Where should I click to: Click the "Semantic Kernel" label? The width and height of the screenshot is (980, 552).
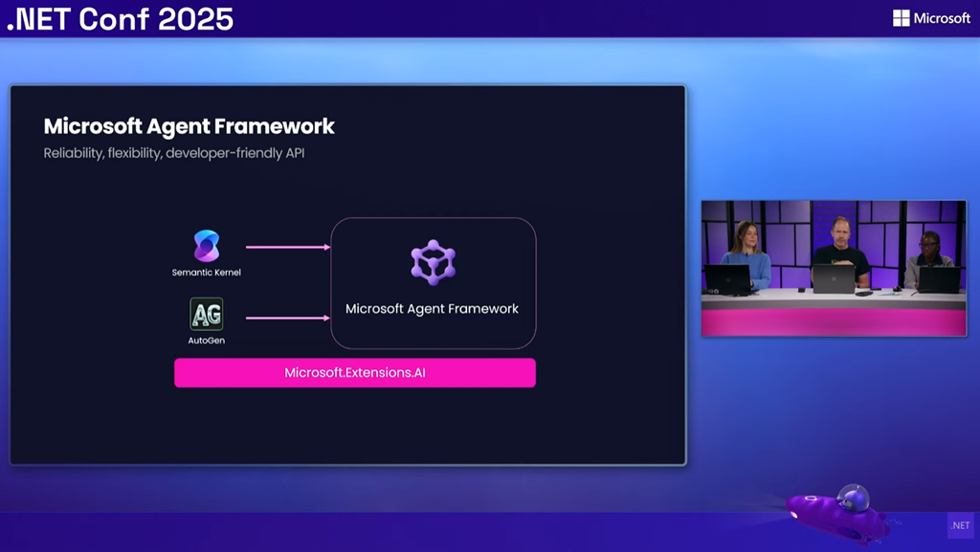click(x=207, y=273)
